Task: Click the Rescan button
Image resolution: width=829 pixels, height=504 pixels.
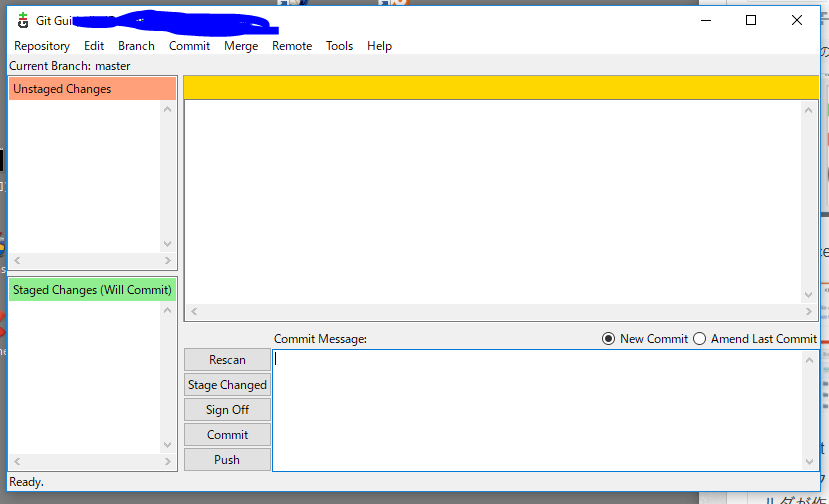Action: (227, 360)
